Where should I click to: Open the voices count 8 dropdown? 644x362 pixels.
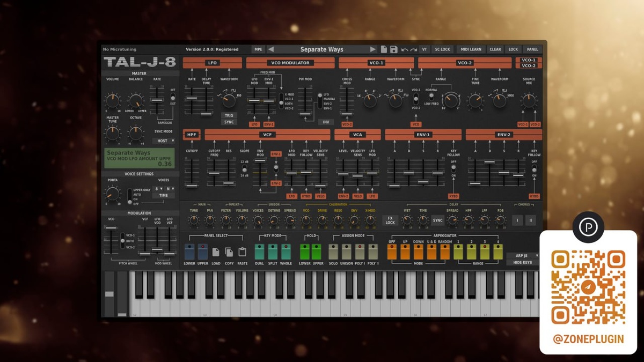(x=158, y=189)
